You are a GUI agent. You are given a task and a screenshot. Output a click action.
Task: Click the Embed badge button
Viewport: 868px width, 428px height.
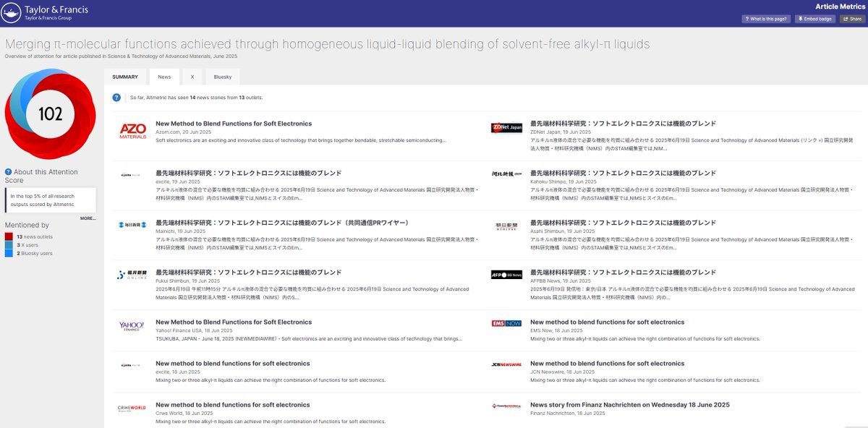coord(815,19)
